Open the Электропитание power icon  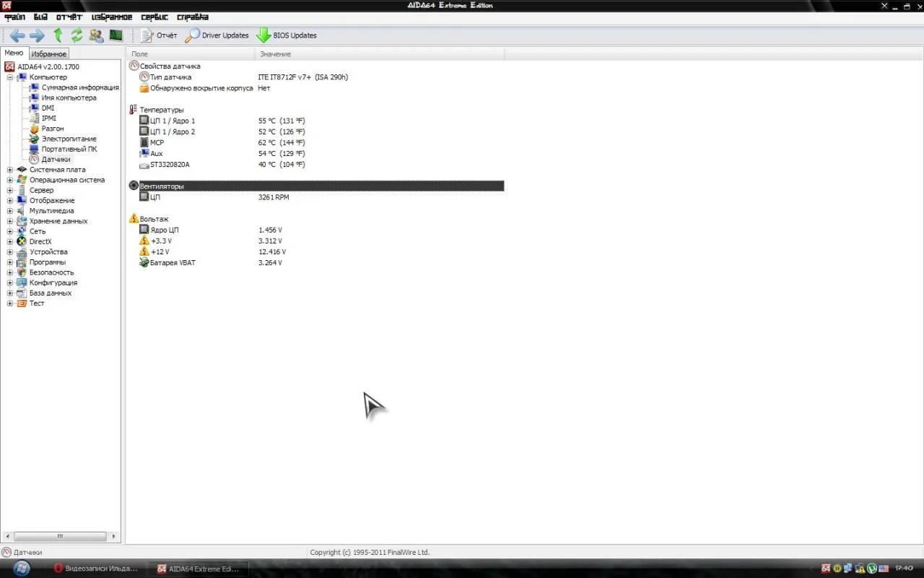[34, 139]
